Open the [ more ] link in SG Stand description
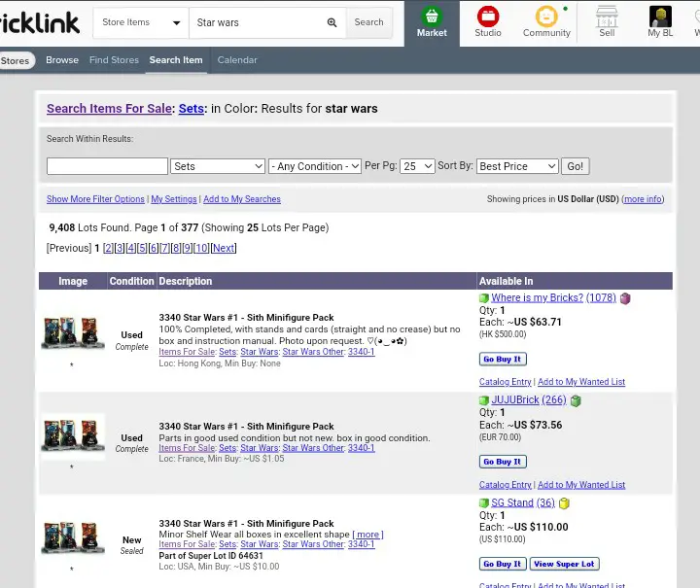The height and width of the screenshot is (588, 700). click(367, 535)
